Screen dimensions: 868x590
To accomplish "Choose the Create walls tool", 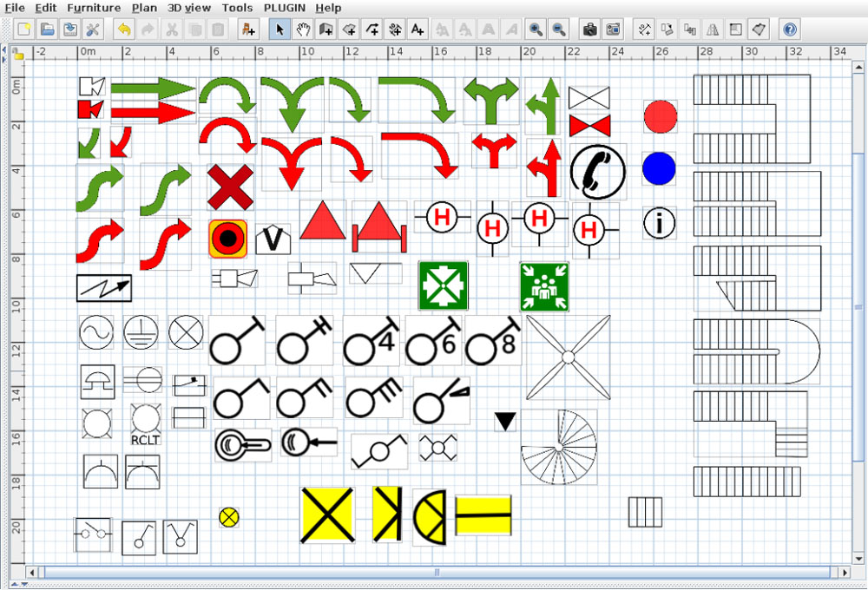I will (326, 29).
